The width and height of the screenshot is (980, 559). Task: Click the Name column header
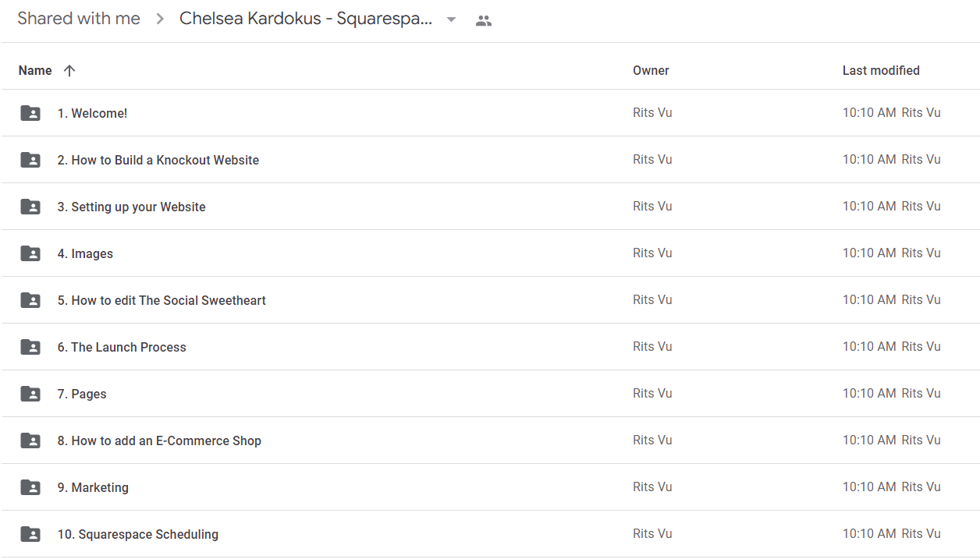[35, 70]
